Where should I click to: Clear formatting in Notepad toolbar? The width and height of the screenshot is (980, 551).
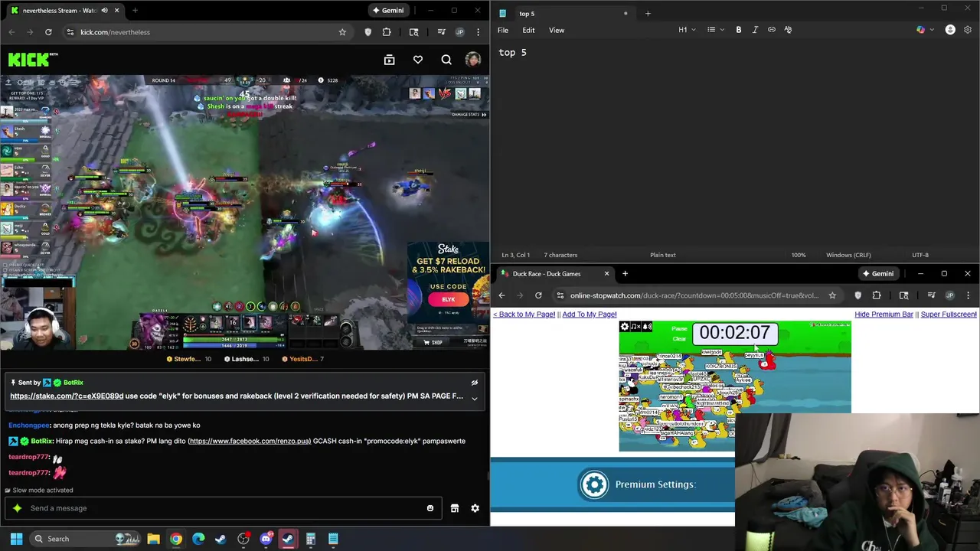point(788,30)
